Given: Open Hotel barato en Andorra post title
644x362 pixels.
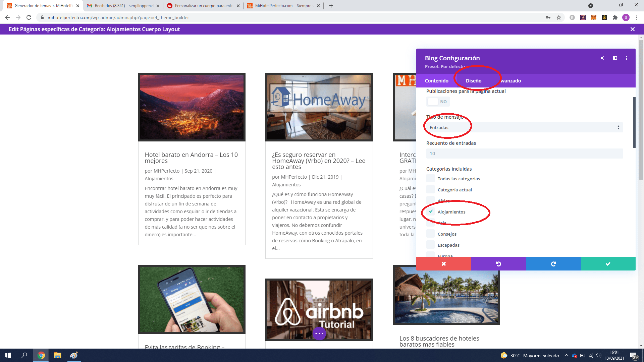Looking at the screenshot, I should pyautogui.click(x=191, y=158).
